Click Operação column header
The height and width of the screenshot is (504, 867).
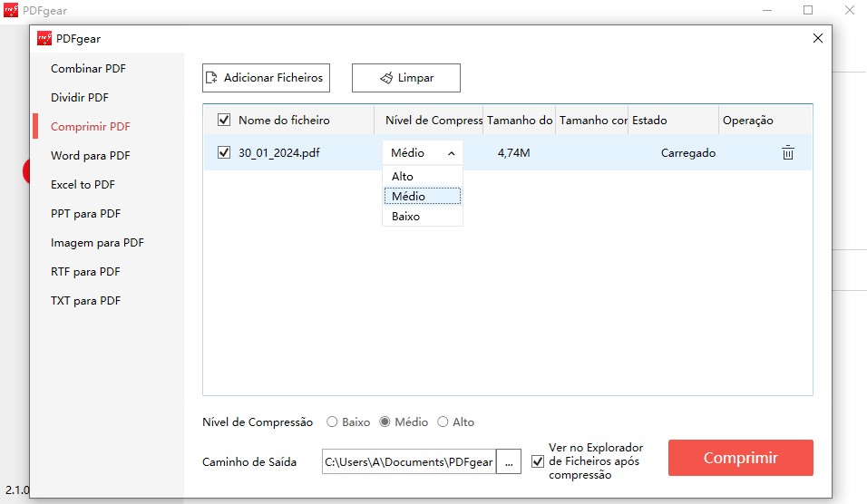pos(765,120)
